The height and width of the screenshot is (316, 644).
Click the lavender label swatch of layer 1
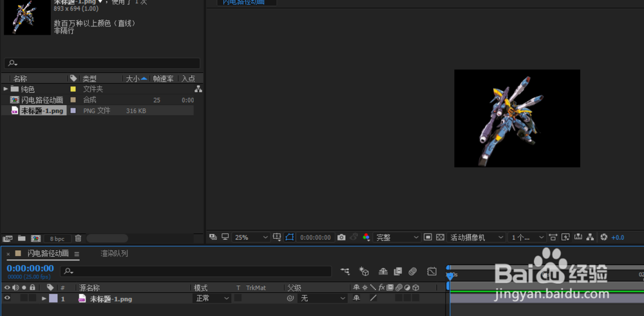(x=53, y=299)
